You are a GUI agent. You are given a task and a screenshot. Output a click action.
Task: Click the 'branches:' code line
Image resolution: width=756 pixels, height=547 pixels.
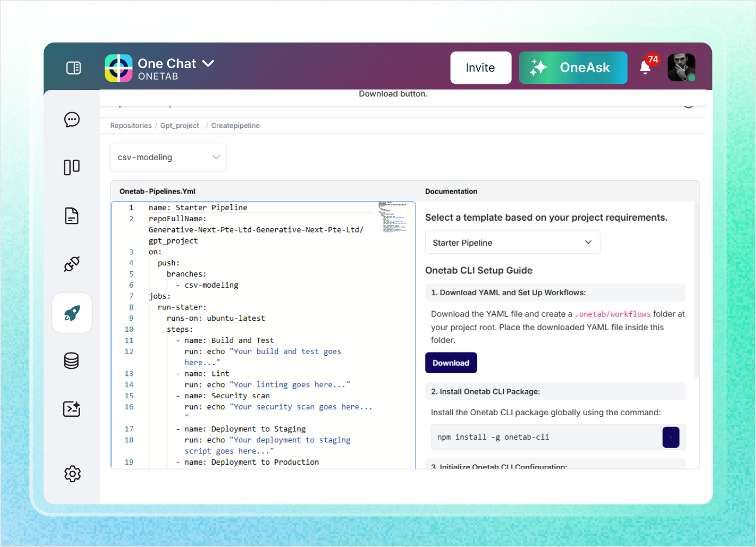[187, 274]
